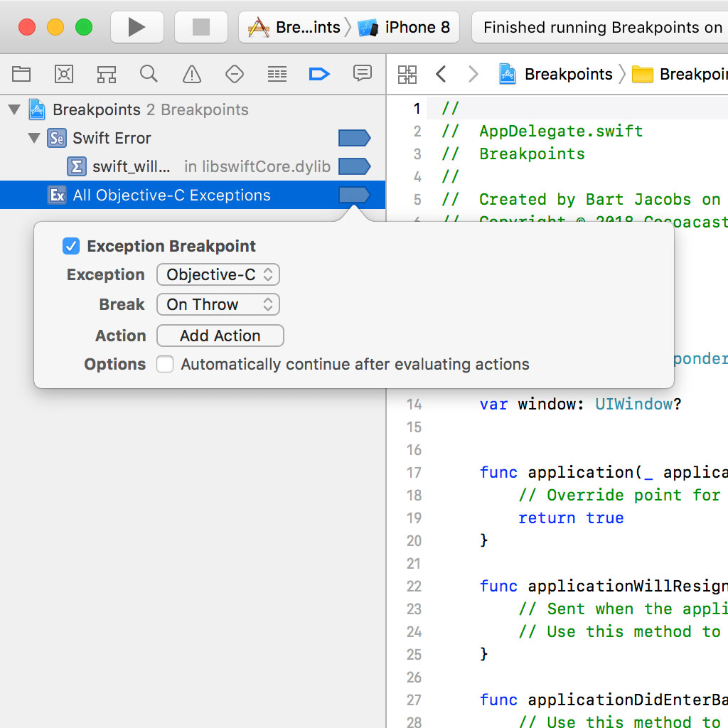Viewport: 728px width, 728px height.
Task: Click the related items icon in jump bar
Action: click(x=407, y=74)
